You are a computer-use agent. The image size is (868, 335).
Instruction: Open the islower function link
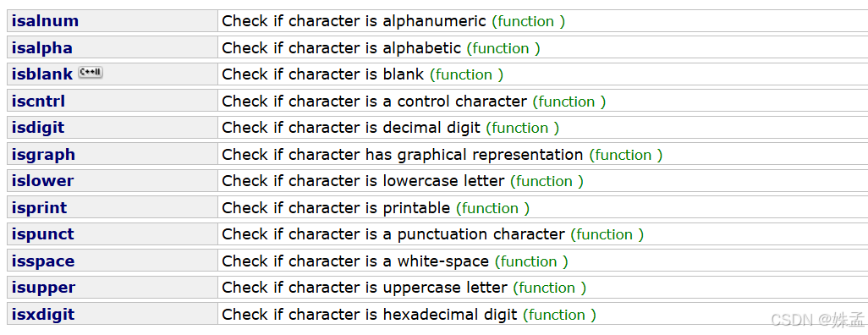tap(42, 180)
